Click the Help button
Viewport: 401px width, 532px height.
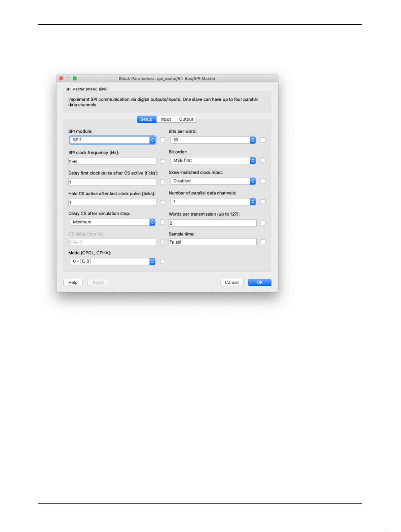tap(73, 282)
